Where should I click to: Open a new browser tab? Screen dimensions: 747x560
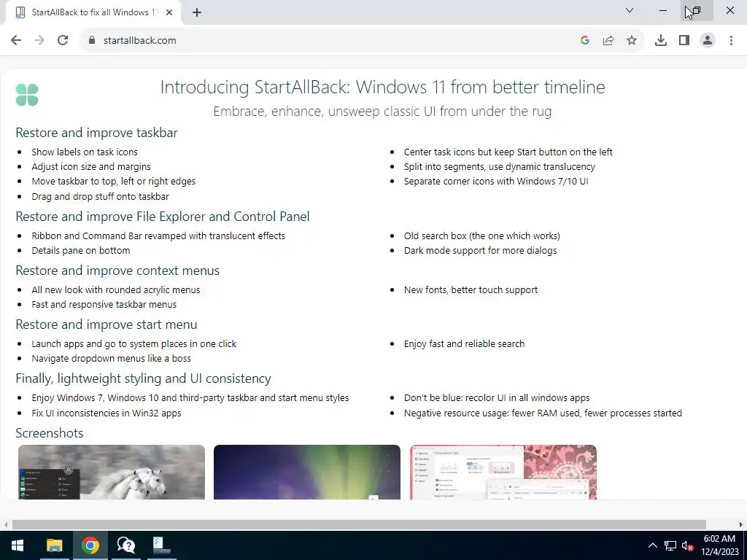197,13
